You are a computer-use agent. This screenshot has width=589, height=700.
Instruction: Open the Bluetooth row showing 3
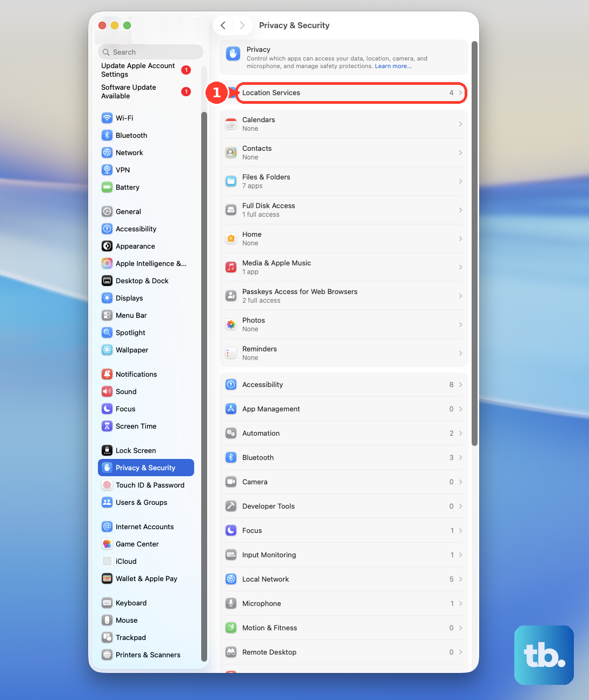344,457
